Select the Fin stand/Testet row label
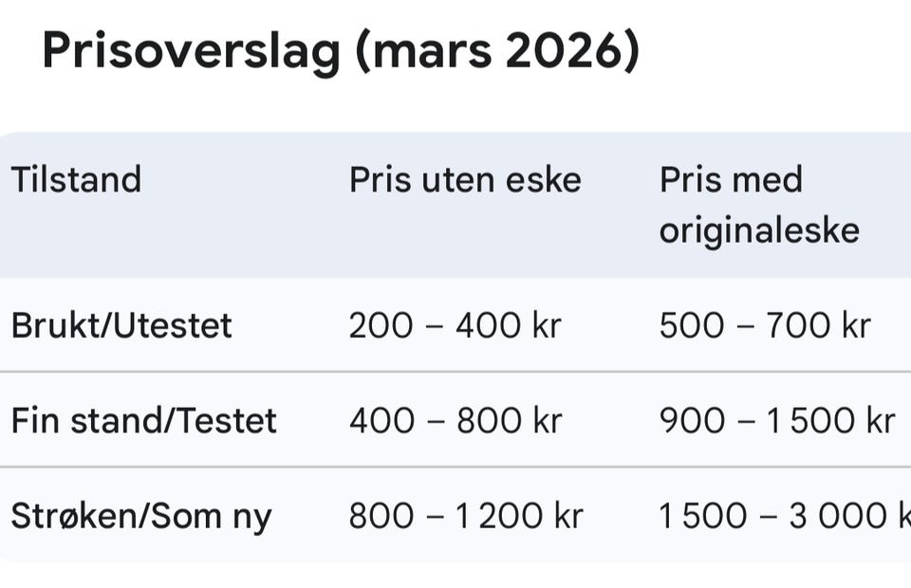 pos(143,420)
